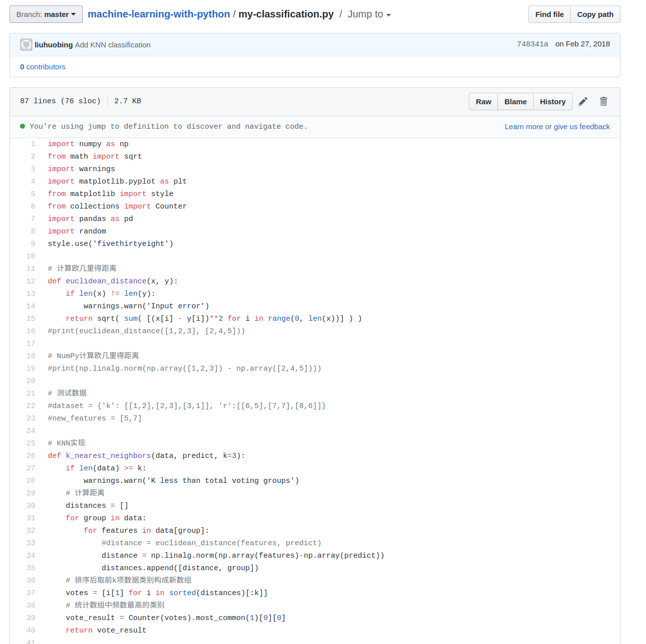The height and width of the screenshot is (644, 646).
Task: Copy path of the current file
Action: click(x=595, y=14)
